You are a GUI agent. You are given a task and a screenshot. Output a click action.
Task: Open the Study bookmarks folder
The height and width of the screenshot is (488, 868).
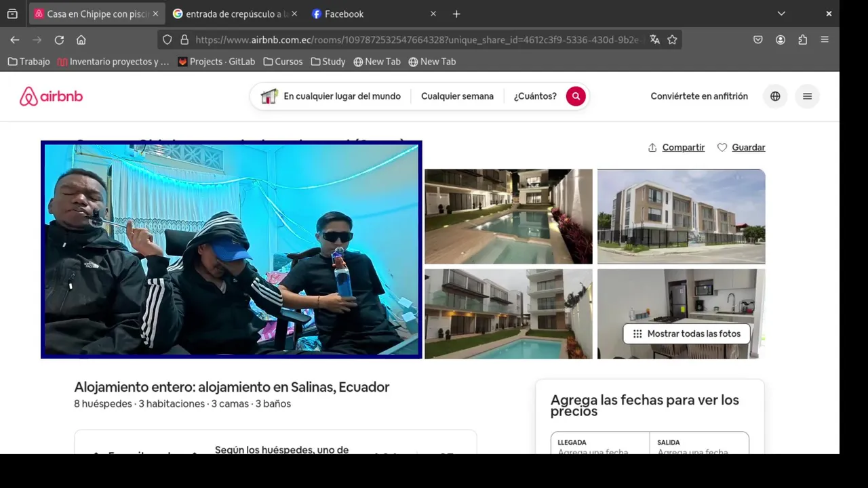(x=328, y=62)
